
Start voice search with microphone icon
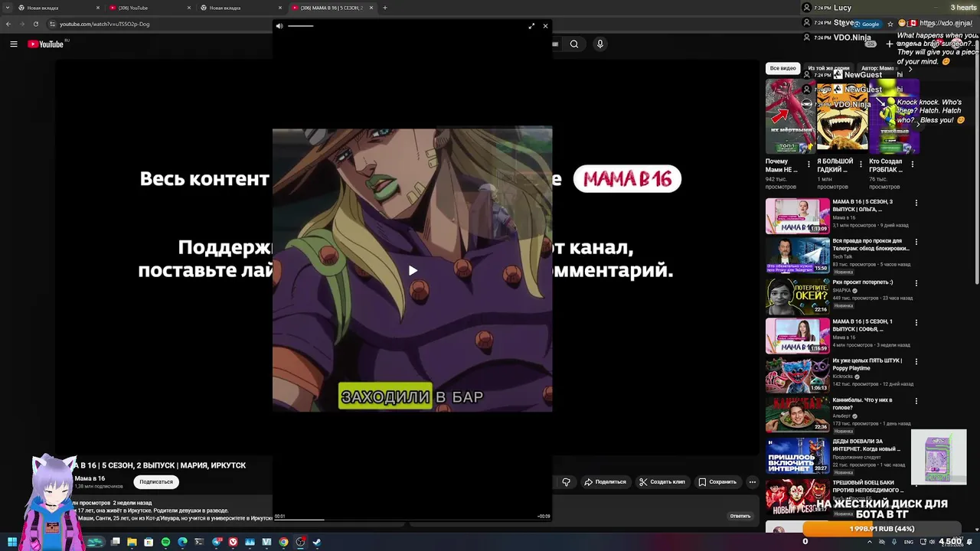point(600,44)
